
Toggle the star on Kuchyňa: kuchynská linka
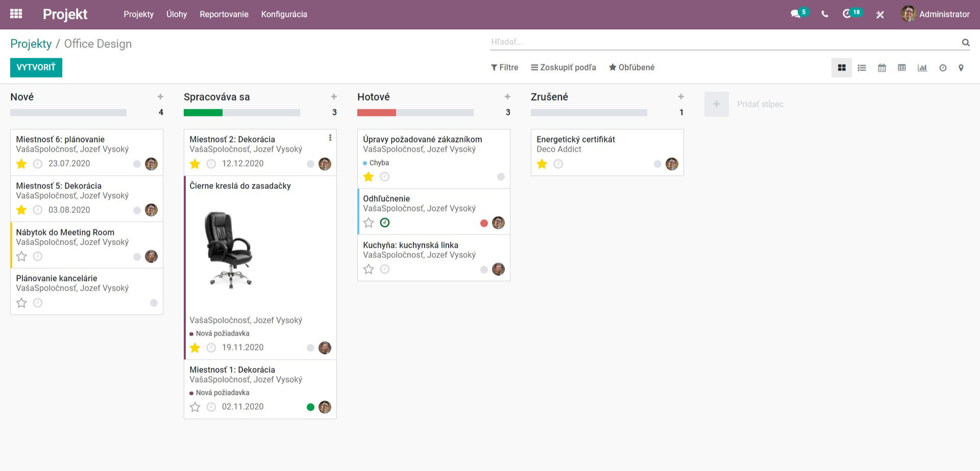369,269
